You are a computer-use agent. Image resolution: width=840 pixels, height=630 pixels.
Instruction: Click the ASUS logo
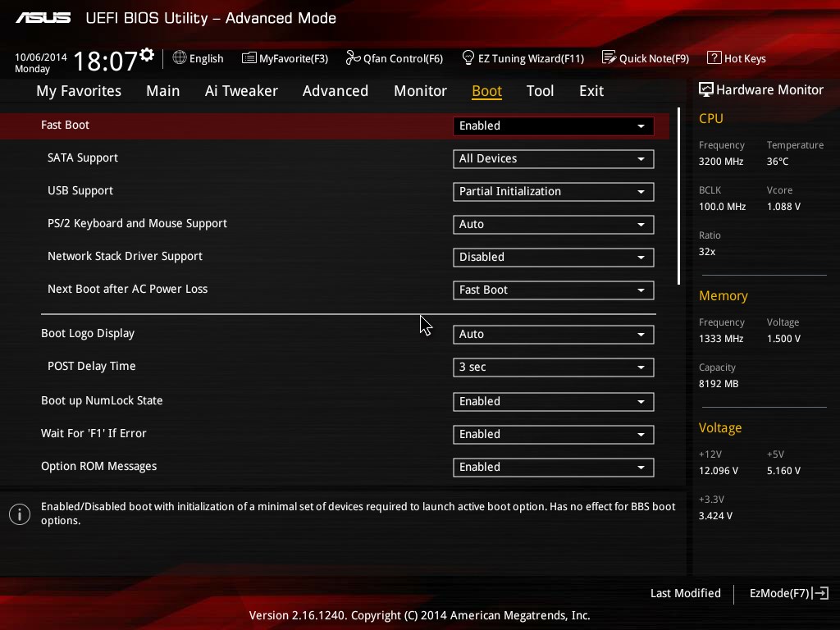43,18
